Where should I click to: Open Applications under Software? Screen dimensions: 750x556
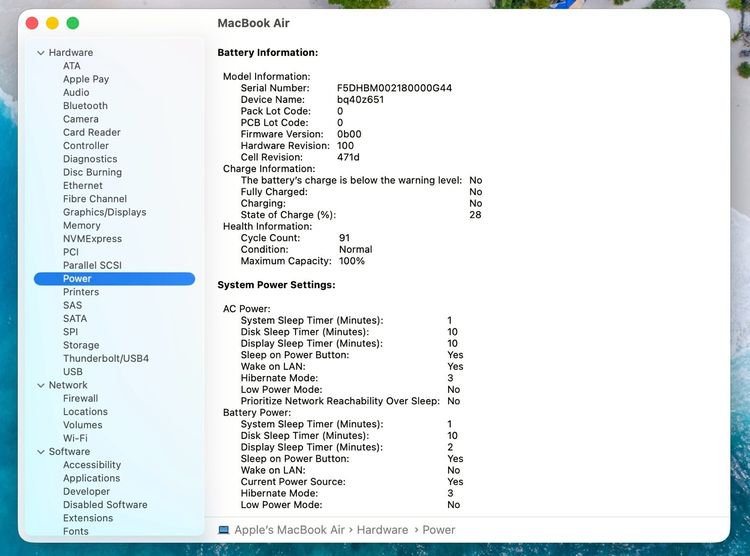[x=91, y=478]
